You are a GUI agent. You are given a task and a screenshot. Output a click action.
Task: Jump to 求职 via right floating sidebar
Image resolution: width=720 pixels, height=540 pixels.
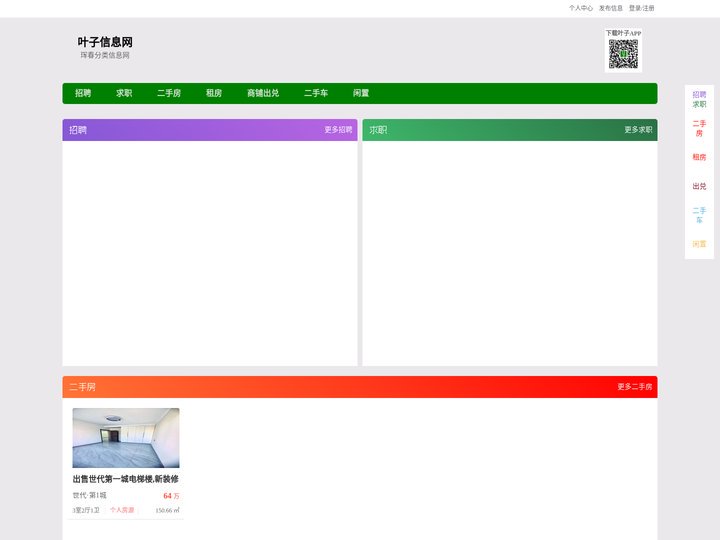(x=699, y=104)
